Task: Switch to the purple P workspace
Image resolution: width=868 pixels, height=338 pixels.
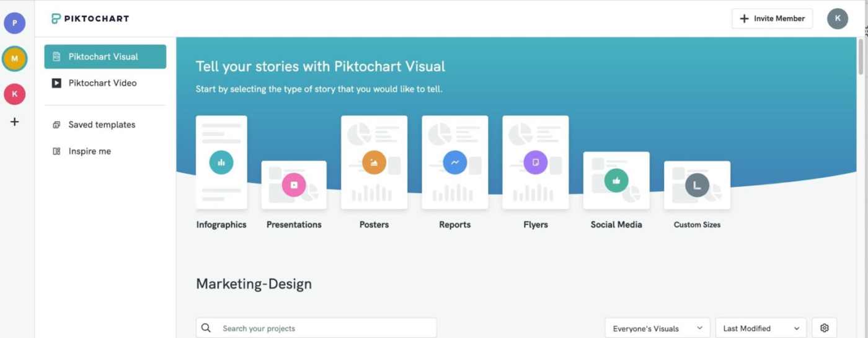Action: [x=15, y=23]
